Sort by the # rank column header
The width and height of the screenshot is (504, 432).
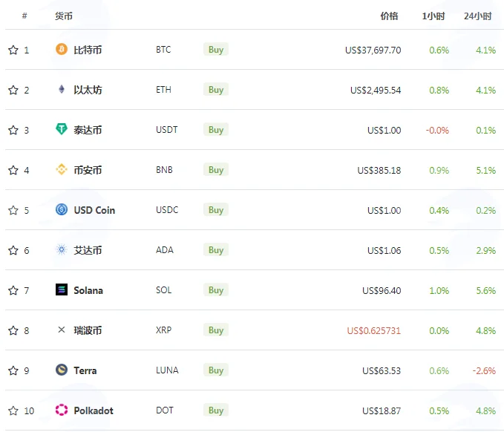[x=24, y=16]
